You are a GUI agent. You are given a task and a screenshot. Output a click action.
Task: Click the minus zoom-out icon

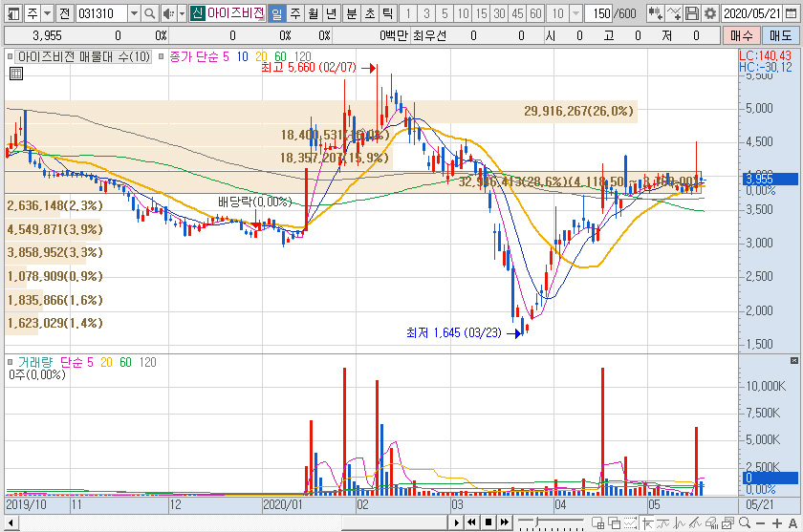(x=760, y=523)
